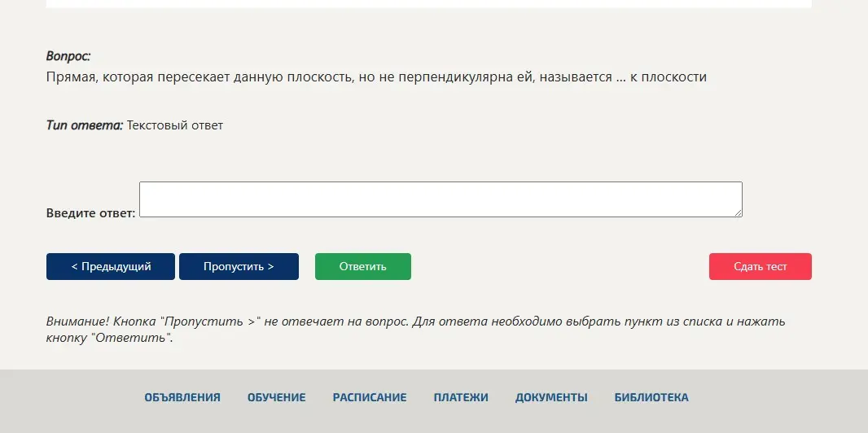Finish the test via Сдать тест
The image size is (868, 433).
click(760, 266)
